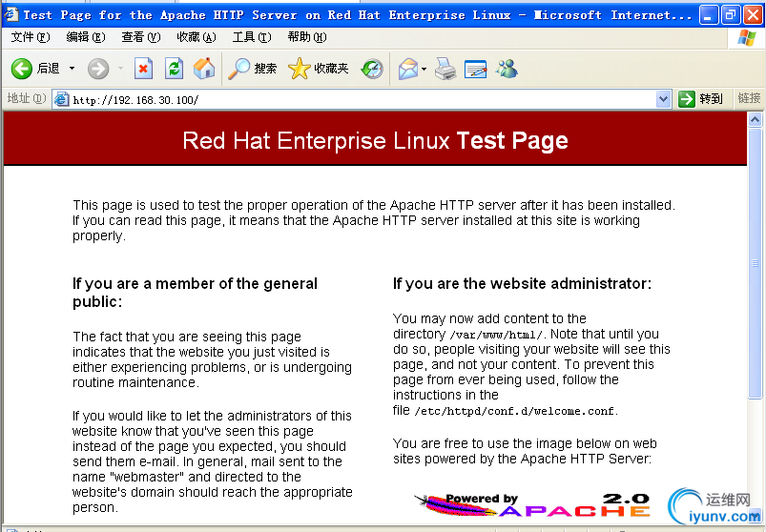
Task: Open the 收藏(A) menu
Action: point(197,37)
